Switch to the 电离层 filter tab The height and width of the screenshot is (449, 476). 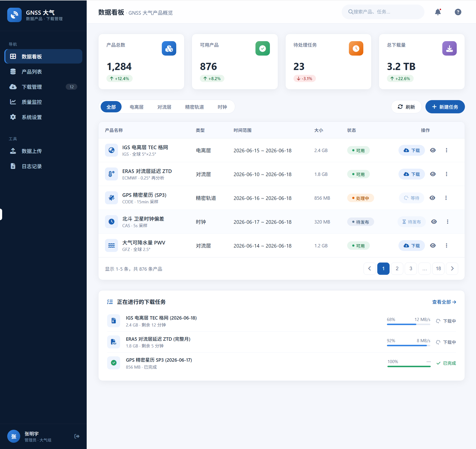click(137, 107)
